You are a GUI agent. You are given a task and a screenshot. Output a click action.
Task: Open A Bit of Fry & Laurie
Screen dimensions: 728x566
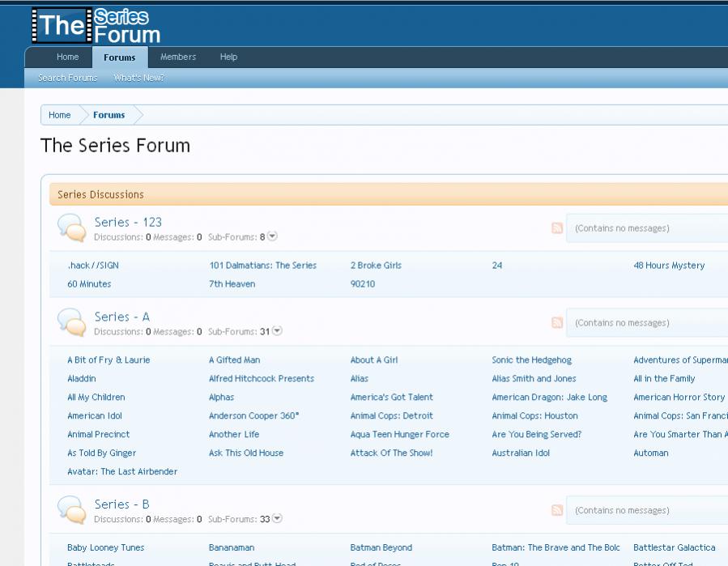tap(109, 360)
